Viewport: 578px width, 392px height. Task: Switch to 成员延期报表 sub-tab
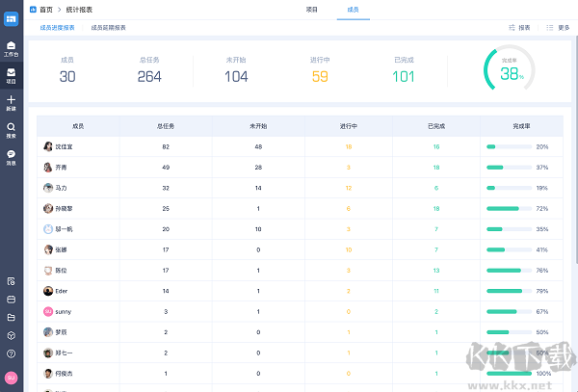[108, 28]
